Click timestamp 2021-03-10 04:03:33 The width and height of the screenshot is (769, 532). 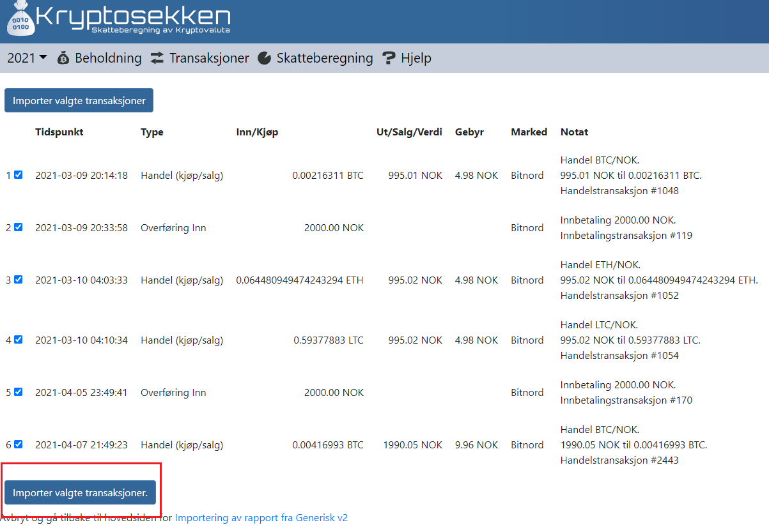coord(81,280)
